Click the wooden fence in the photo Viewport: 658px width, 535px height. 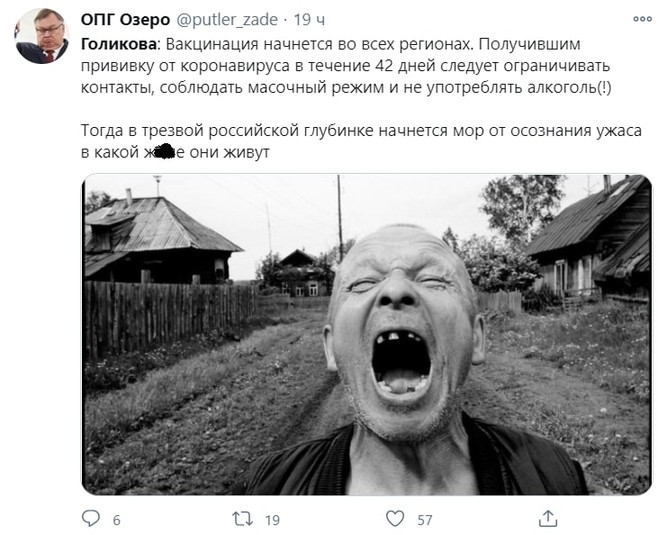pos(170,316)
